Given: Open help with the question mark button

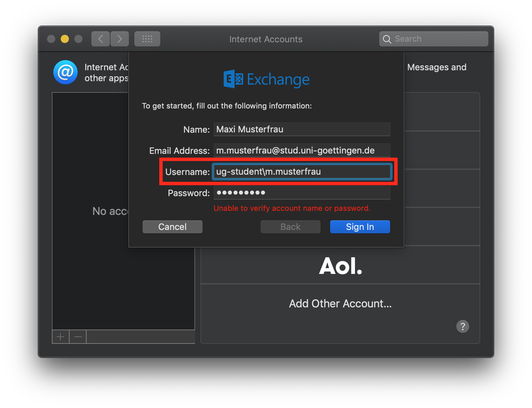Looking at the screenshot, I should [x=463, y=326].
